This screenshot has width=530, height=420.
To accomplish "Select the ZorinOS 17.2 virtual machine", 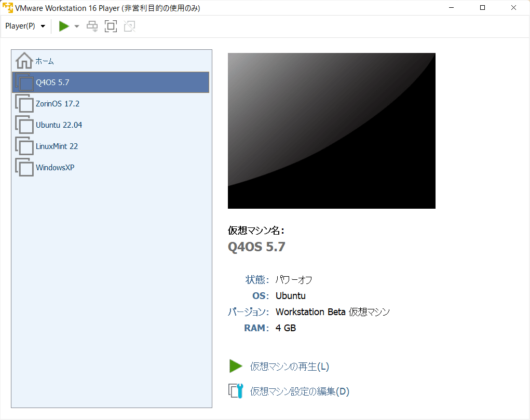I will (111, 103).
